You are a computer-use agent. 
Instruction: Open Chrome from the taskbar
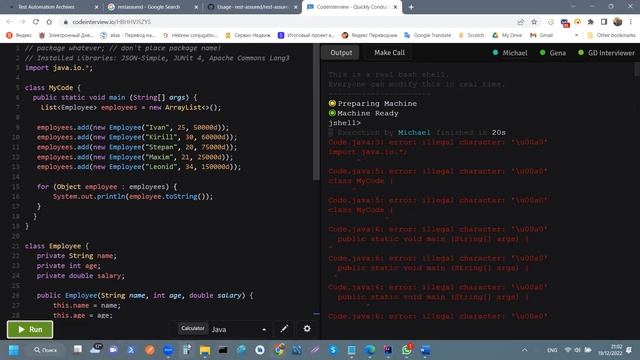click(x=279, y=350)
